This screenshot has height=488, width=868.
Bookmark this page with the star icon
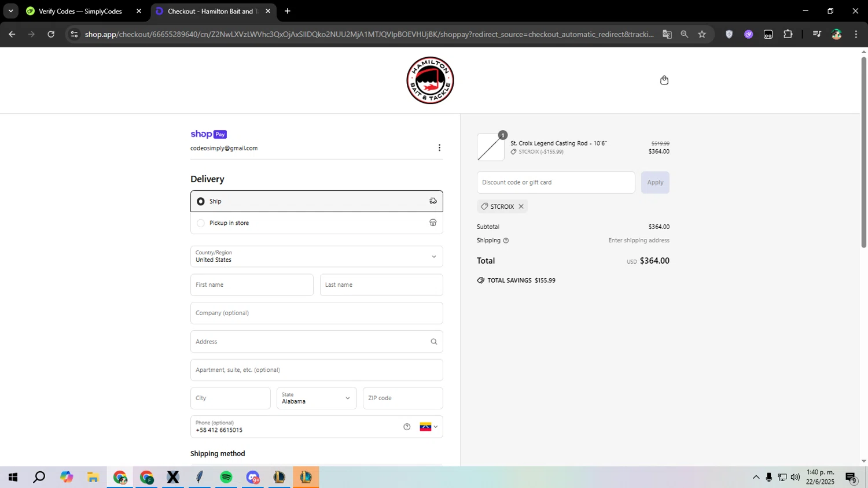(x=702, y=34)
